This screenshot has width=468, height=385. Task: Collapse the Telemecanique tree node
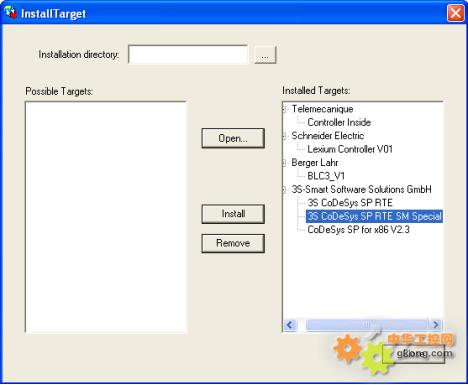click(284, 109)
